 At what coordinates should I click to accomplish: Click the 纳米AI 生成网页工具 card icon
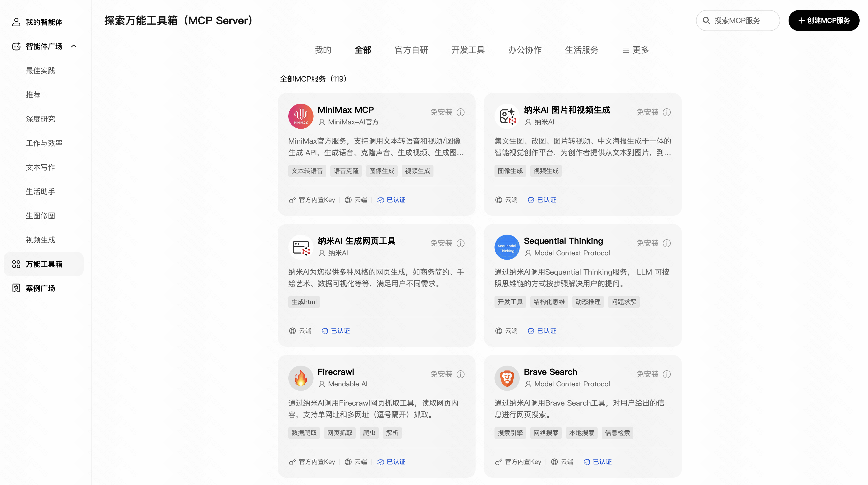(x=301, y=247)
